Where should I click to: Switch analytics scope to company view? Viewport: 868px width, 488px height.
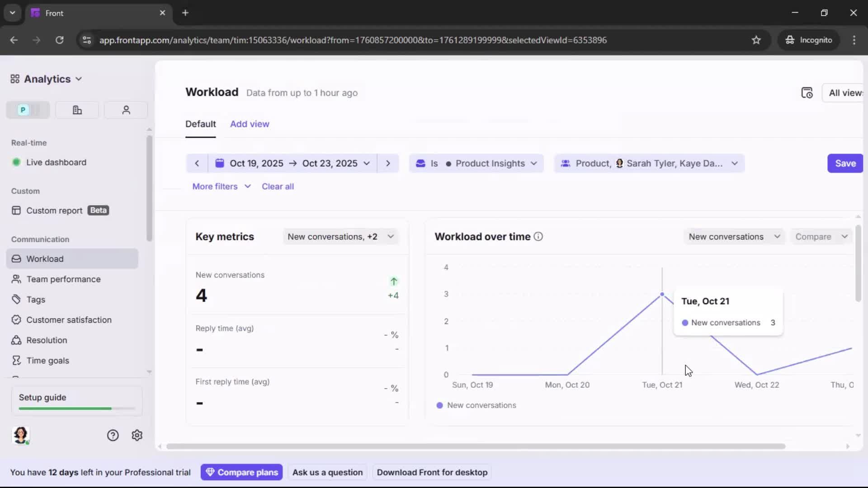76,110
